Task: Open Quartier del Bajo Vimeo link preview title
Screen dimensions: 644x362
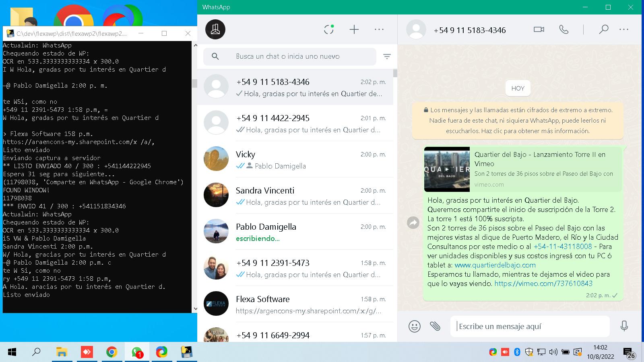Action: pyautogui.click(x=540, y=159)
